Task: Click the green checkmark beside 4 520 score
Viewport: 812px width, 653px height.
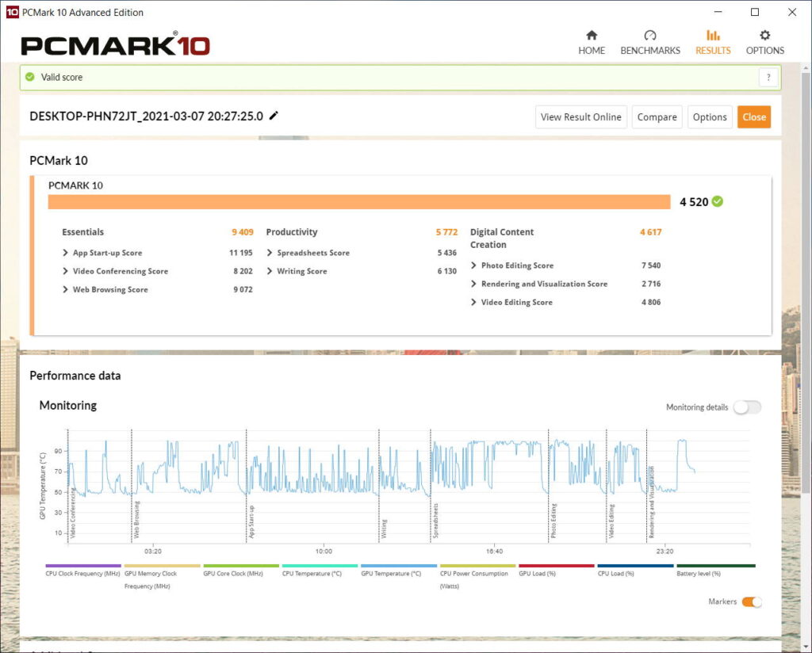Action: pos(717,201)
